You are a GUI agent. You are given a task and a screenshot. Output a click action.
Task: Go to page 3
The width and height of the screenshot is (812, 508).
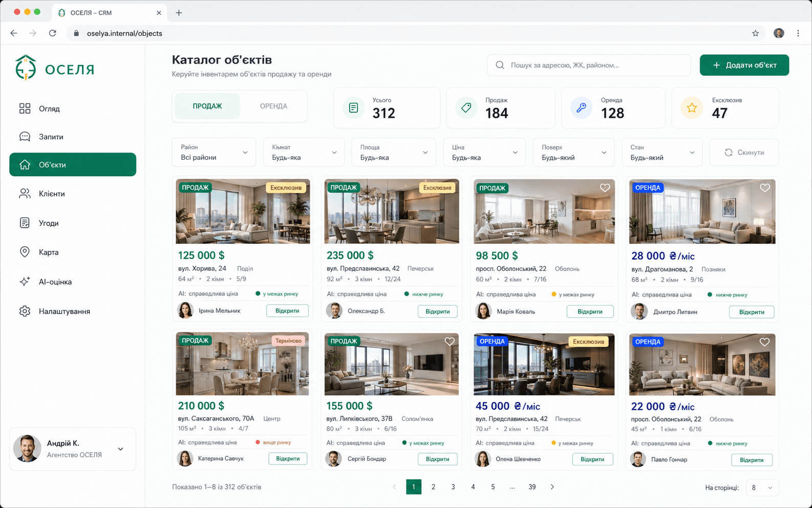click(453, 486)
